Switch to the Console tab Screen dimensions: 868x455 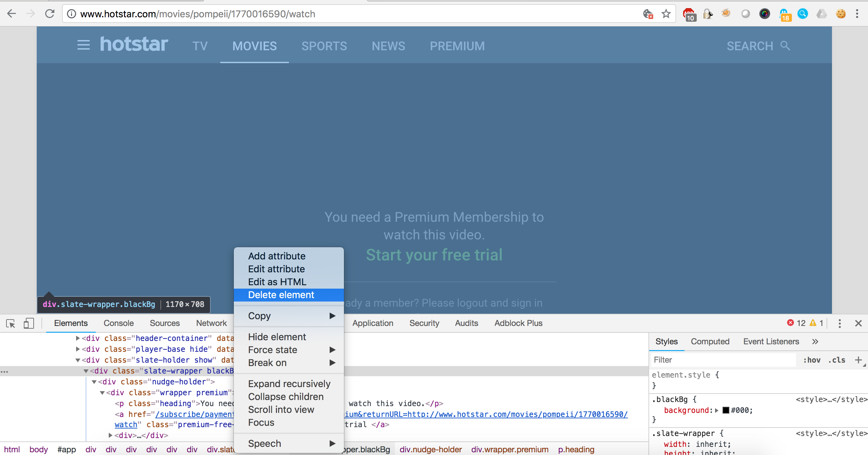119,323
